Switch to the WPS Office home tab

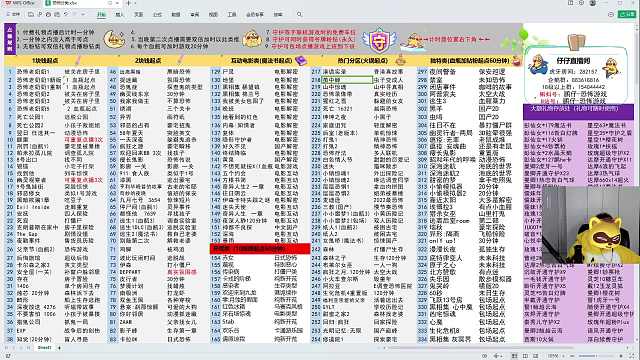[20, 3]
